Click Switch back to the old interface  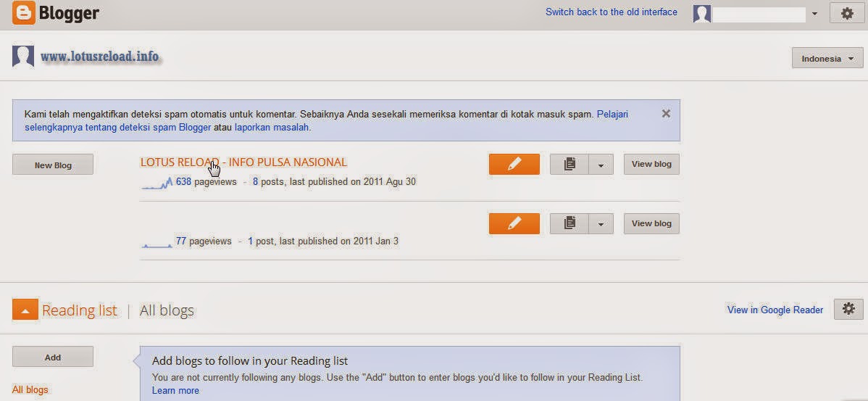pos(611,12)
